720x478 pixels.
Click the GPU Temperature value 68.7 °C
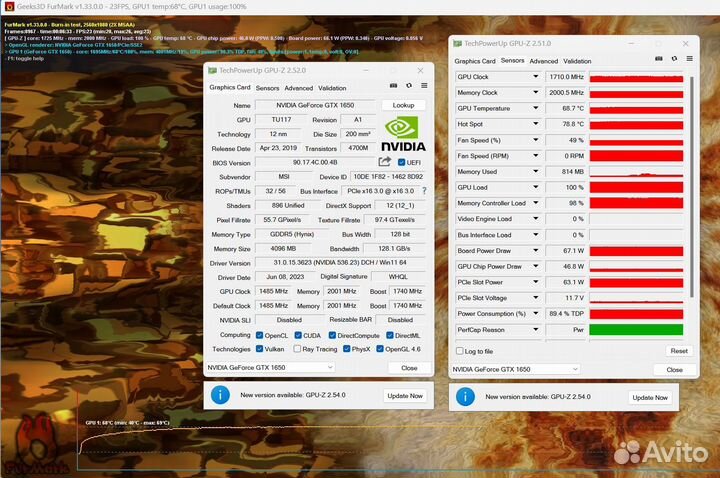566,108
